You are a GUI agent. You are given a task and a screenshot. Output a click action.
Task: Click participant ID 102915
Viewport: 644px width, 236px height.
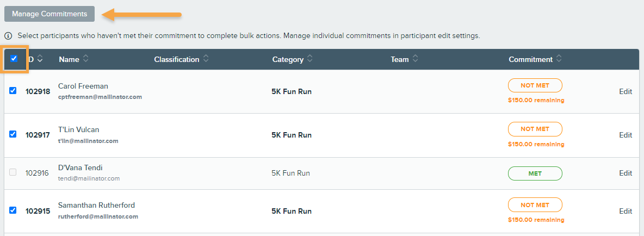click(x=38, y=212)
